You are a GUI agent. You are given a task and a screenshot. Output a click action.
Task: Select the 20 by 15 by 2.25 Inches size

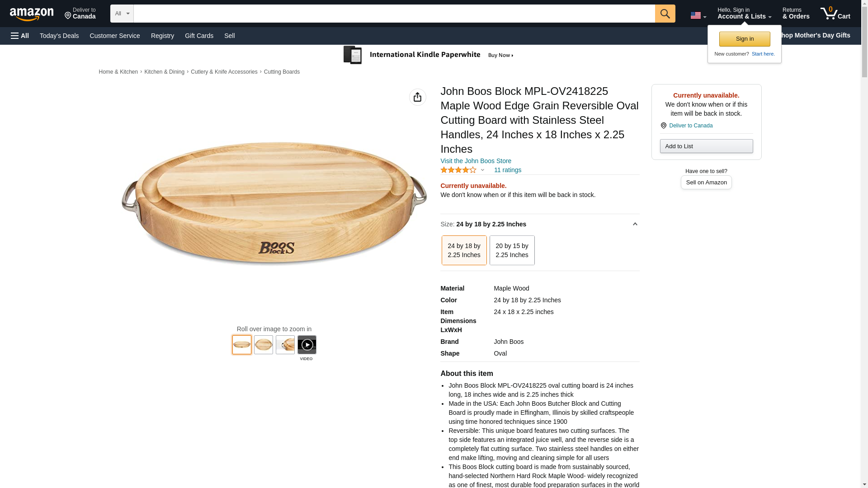pyautogui.click(x=512, y=250)
